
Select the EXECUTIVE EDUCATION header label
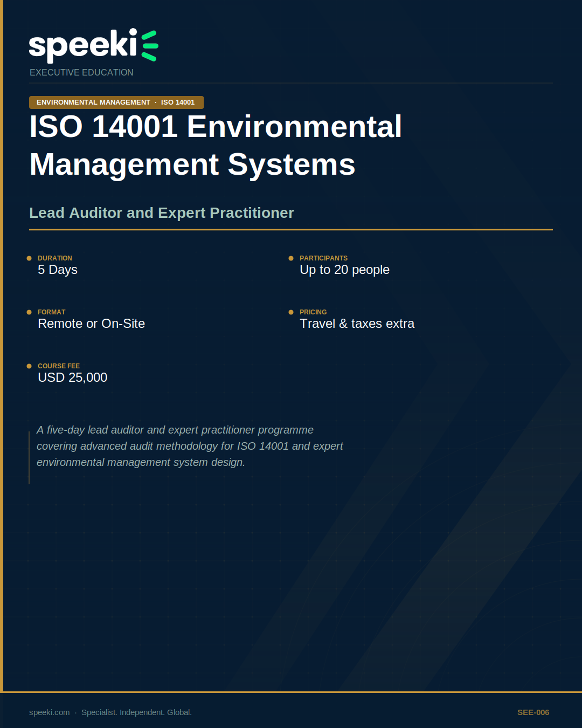point(81,72)
